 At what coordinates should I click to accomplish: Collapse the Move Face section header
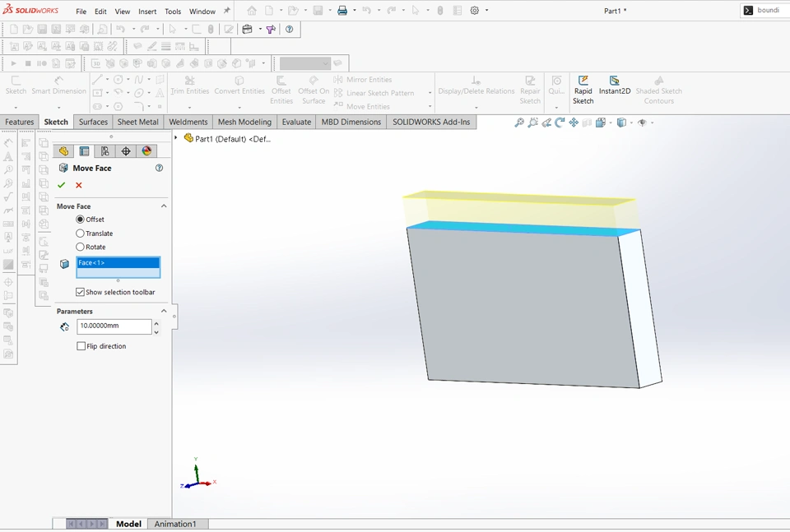pyautogui.click(x=164, y=206)
